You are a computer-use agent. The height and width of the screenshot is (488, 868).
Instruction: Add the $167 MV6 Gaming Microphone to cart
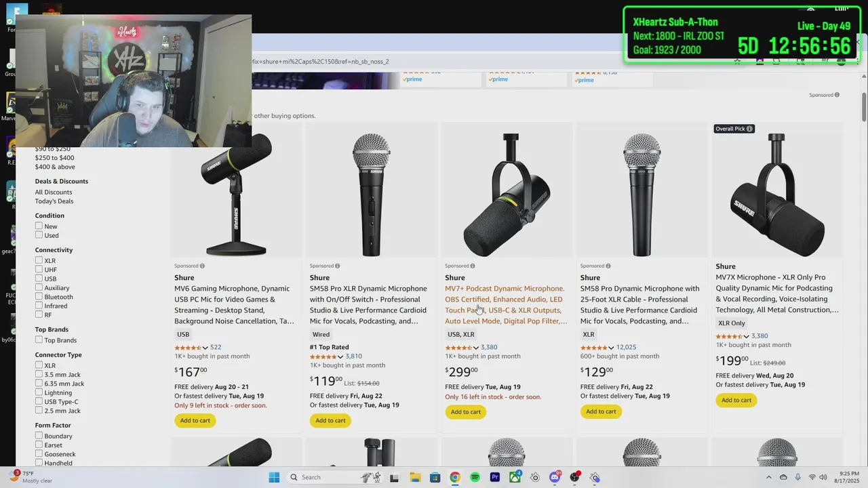195,420
